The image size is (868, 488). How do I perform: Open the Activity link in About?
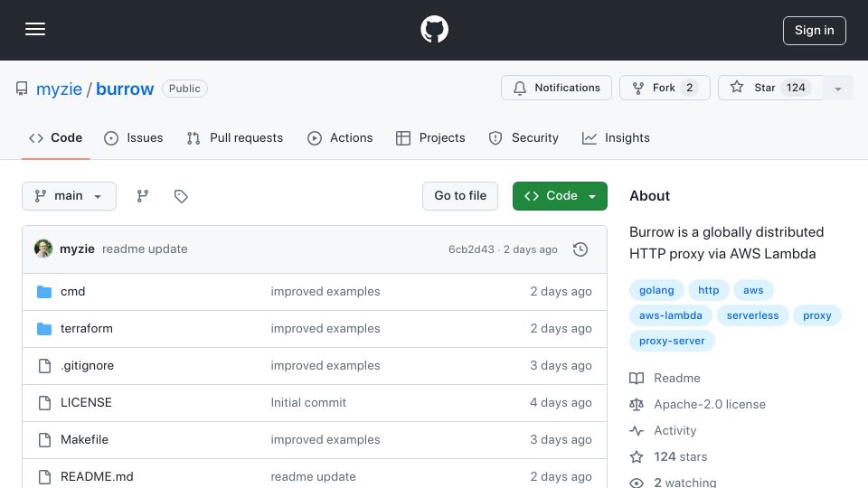(x=675, y=430)
